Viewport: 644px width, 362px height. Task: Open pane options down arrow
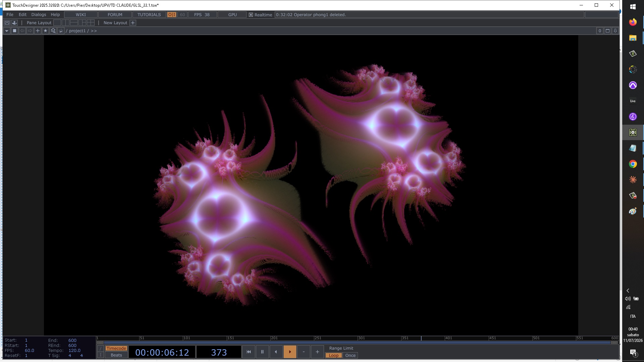pos(615,31)
